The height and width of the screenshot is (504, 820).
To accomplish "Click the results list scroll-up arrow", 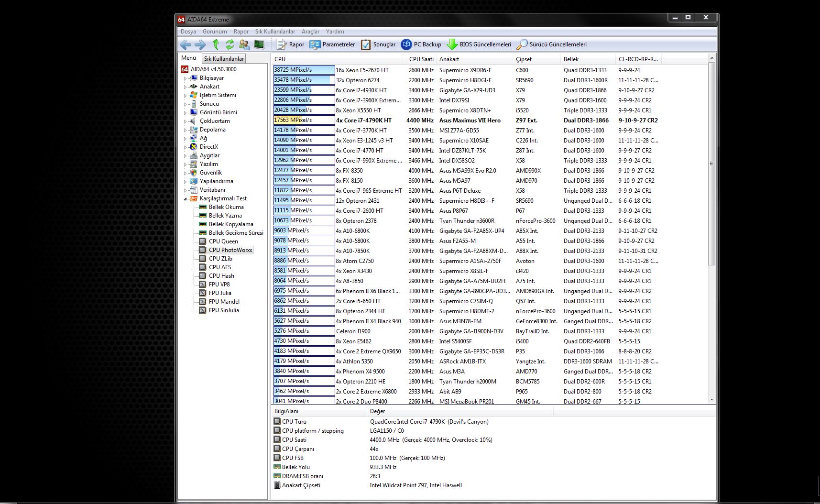I will pos(712,58).
